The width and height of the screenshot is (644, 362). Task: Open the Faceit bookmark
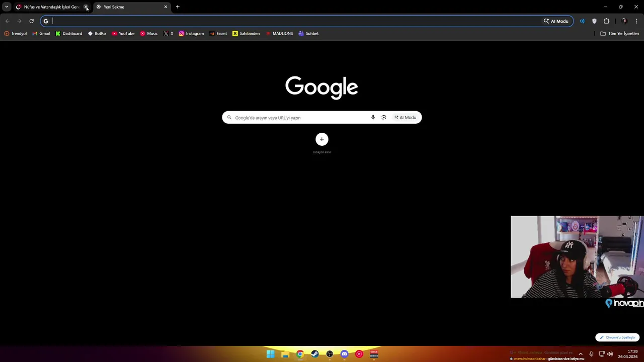218,34
